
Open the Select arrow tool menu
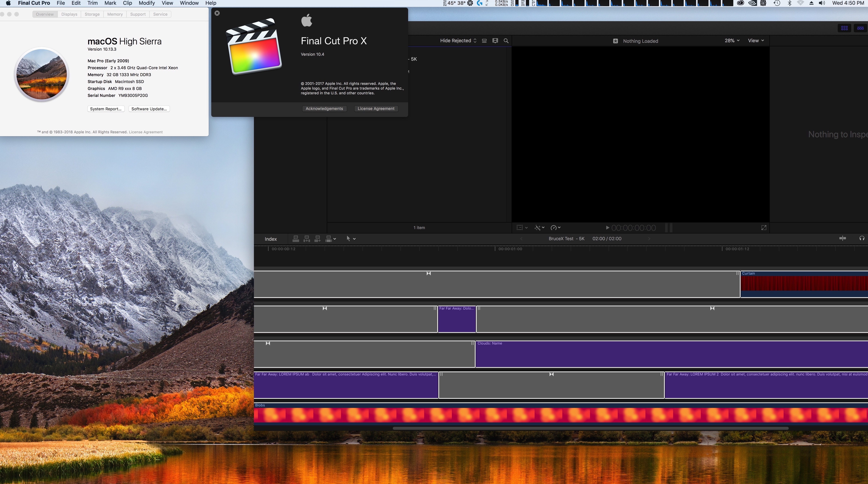pos(351,239)
